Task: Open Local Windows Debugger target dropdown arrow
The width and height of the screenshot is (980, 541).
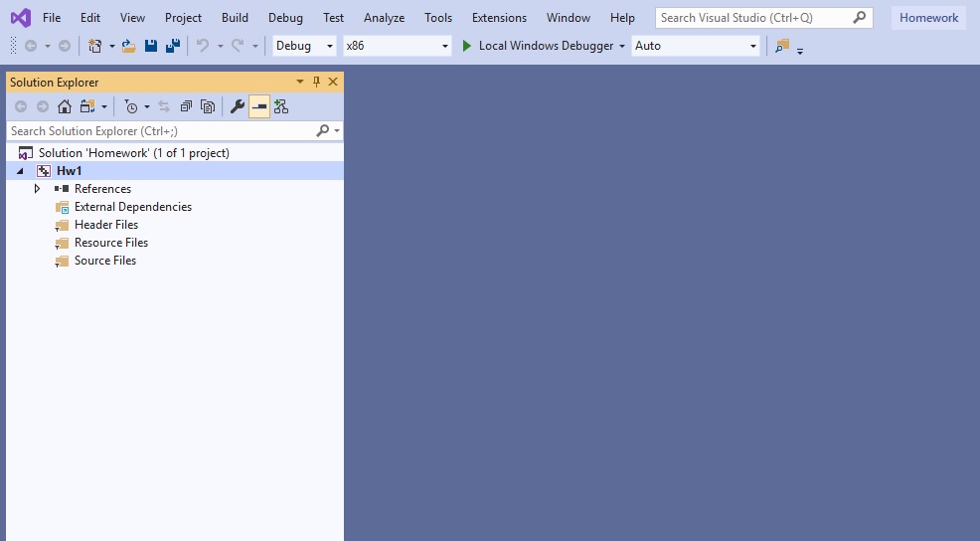Action: tap(622, 47)
